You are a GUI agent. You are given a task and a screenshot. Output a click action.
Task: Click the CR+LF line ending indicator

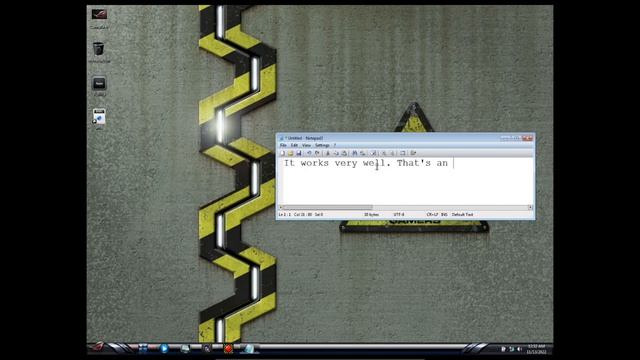point(432,214)
